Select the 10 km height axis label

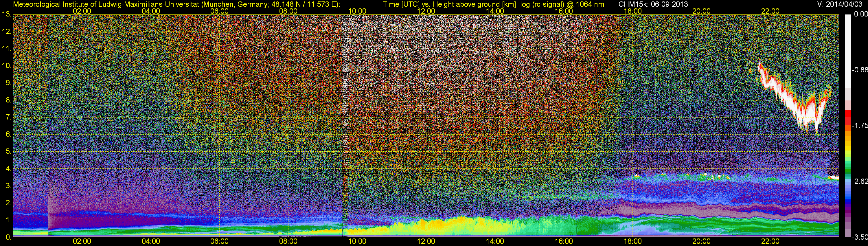pos(6,66)
